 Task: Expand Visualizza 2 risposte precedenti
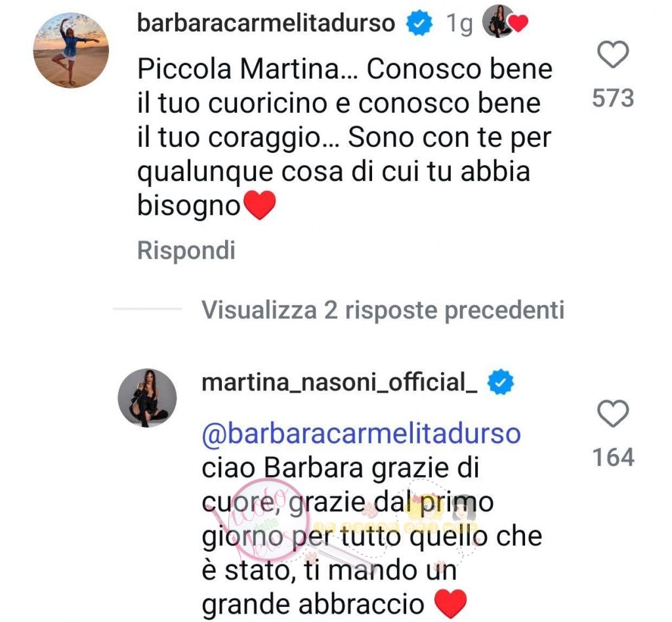(383, 310)
